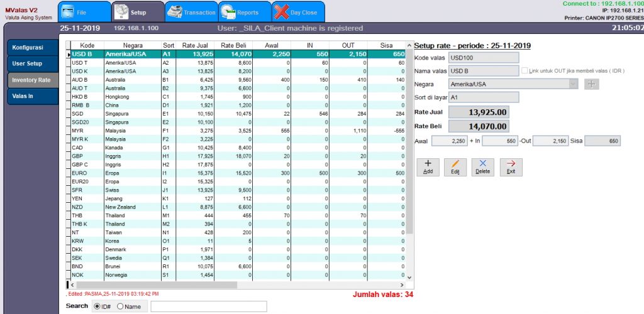
Task: Open the Transaction toolbar tab
Action: tap(191, 11)
